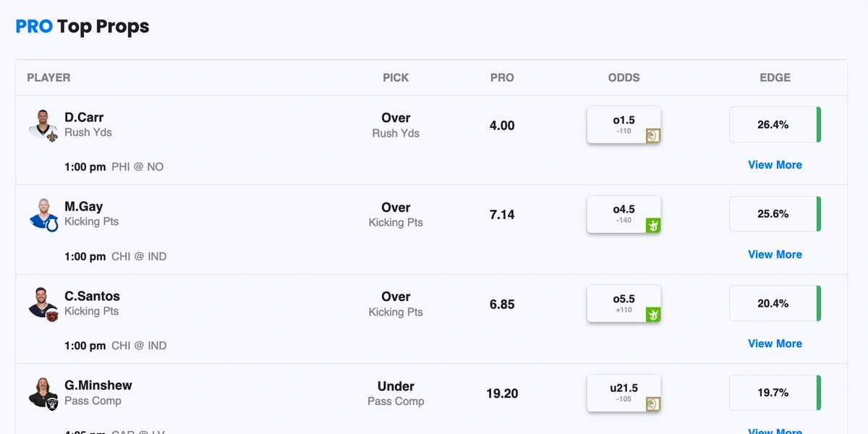Show View More for C.Santos
Viewport: 868px width, 434px height.
[x=775, y=344]
